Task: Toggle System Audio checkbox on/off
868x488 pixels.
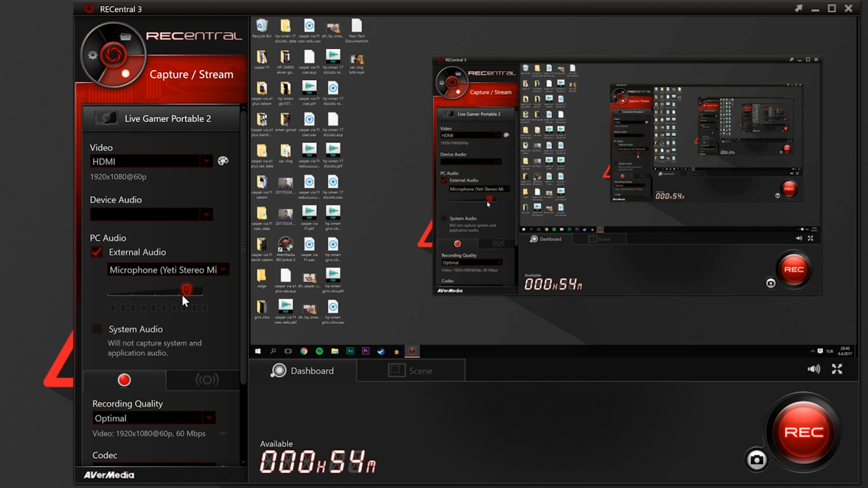Action: (97, 328)
